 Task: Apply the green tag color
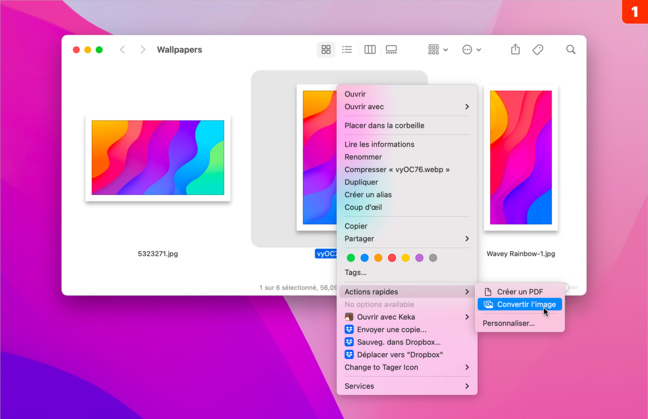[x=350, y=258]
